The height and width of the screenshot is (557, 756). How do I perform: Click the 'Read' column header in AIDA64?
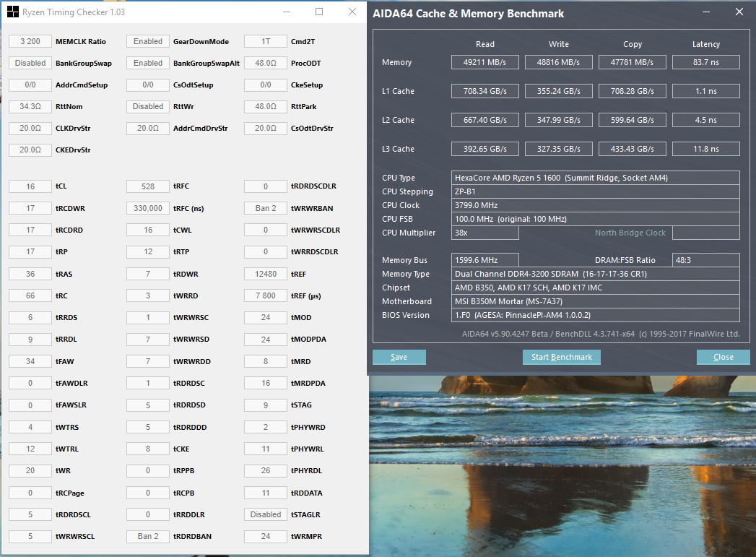click(485, 44)
